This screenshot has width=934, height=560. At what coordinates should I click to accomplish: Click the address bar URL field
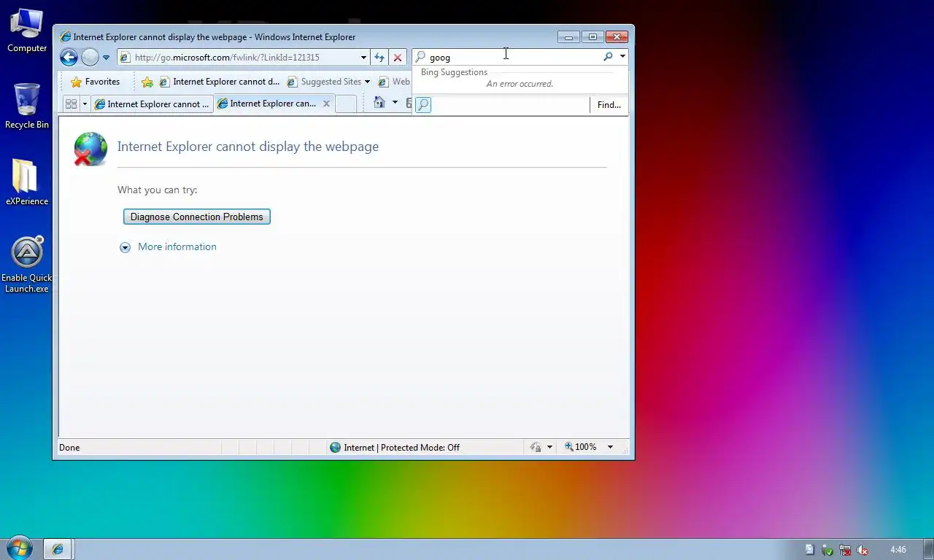244,57
